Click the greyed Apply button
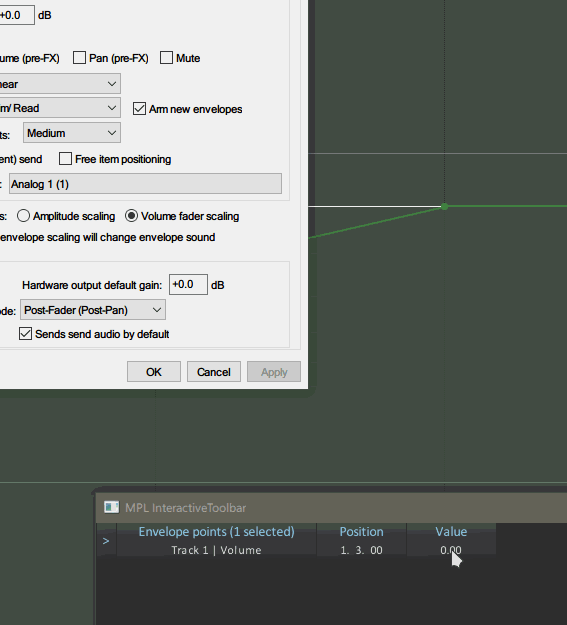 pos(274,371)
